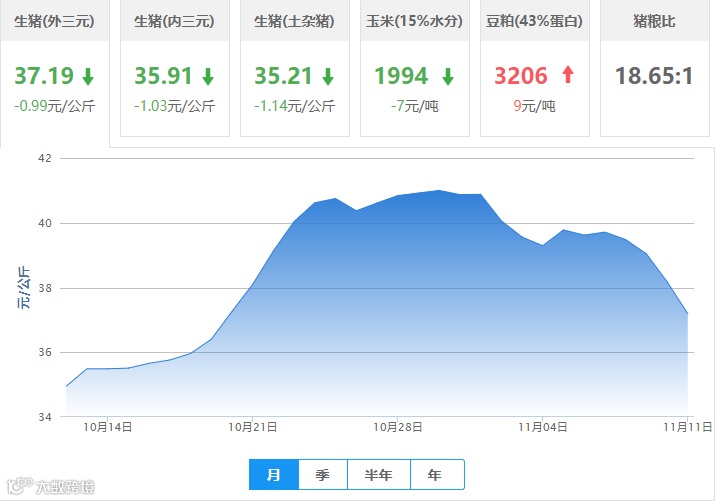Click the 35.91 price value
The width and height of the screenshot is (716, 501).
coord(163,76)
